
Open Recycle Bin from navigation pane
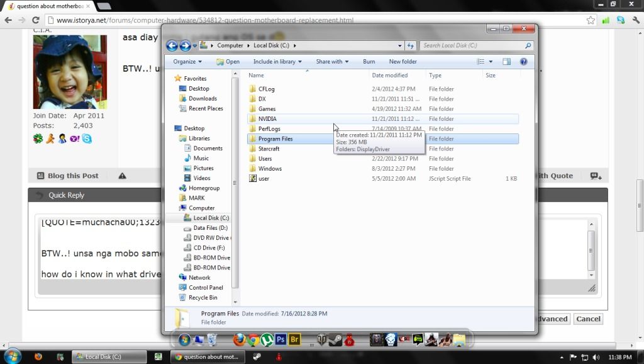203,298
